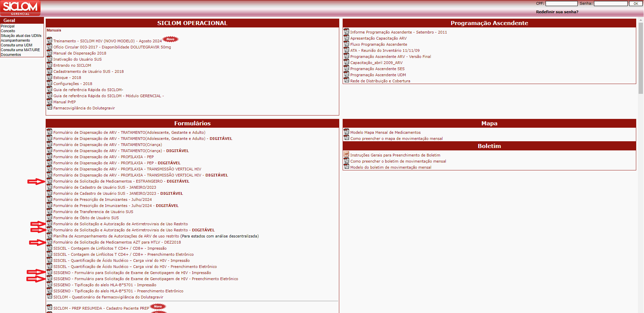Image resolution: width=644 pixels, height=313 pixels.
Task: Open Capacitação_abril 2009_ARV link
Action: click(376, 63)
